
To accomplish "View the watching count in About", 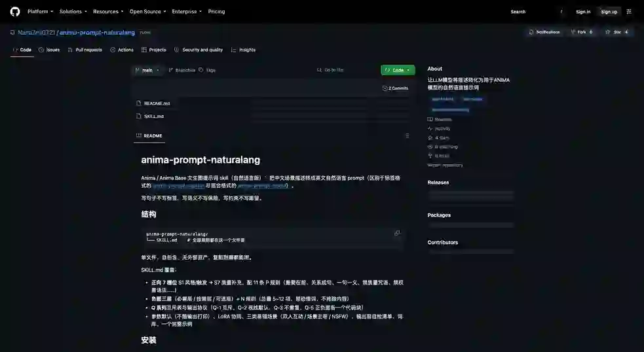I will click(x=442, y=147).
